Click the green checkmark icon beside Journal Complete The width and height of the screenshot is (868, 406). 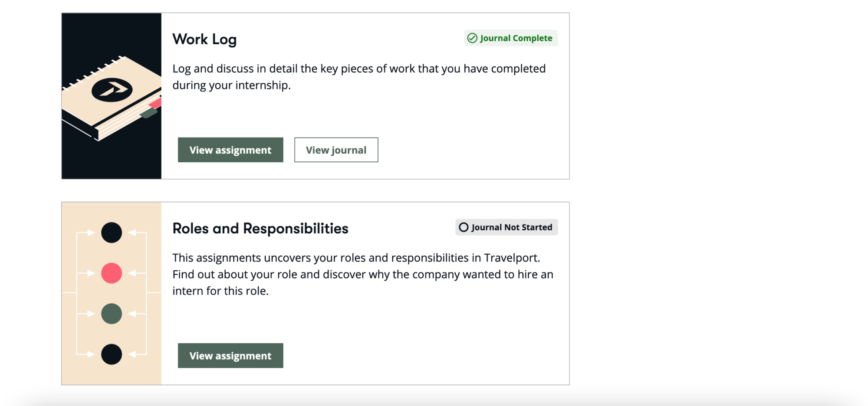tap(472, 38)
